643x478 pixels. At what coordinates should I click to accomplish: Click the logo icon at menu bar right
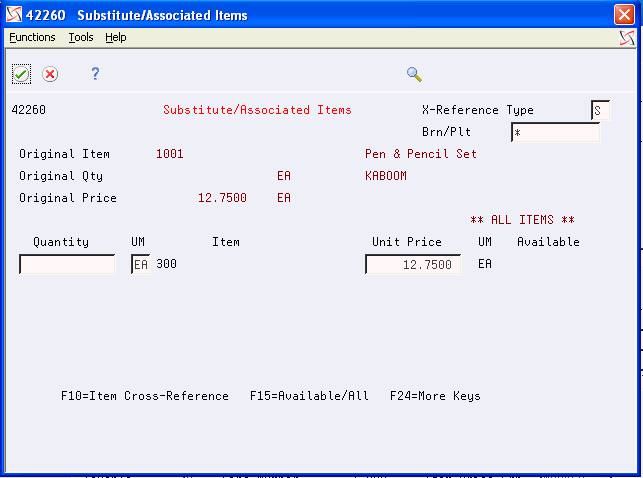(x=627, y=38)
